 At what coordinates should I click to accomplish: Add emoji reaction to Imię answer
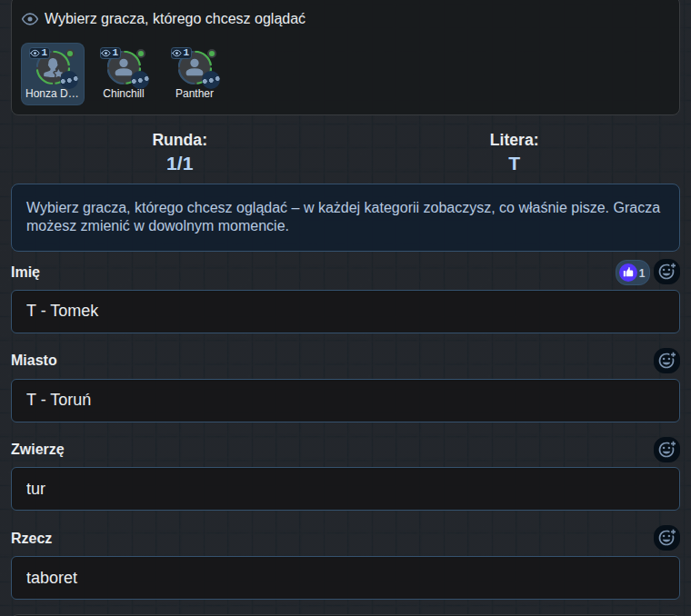pos(666,272)
